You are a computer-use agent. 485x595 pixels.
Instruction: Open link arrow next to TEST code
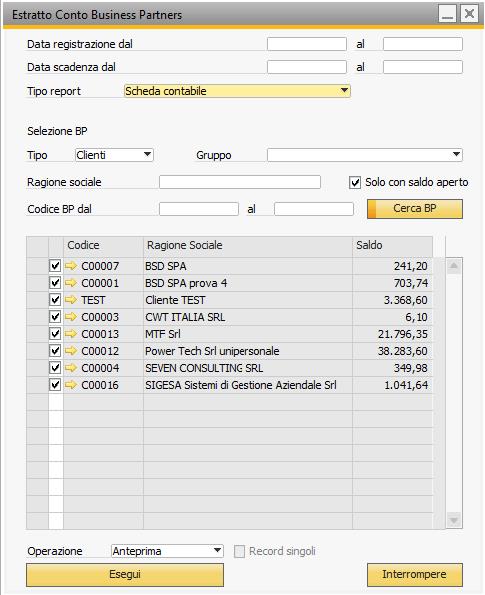coord(71,300)
